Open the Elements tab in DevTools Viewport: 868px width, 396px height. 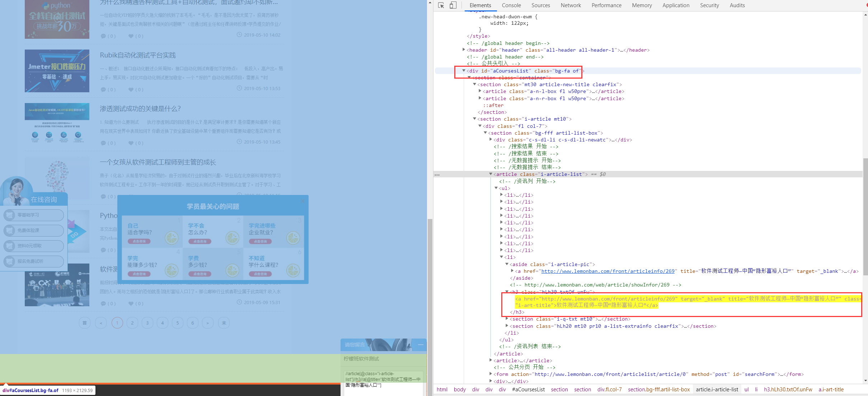coord(480,5)
